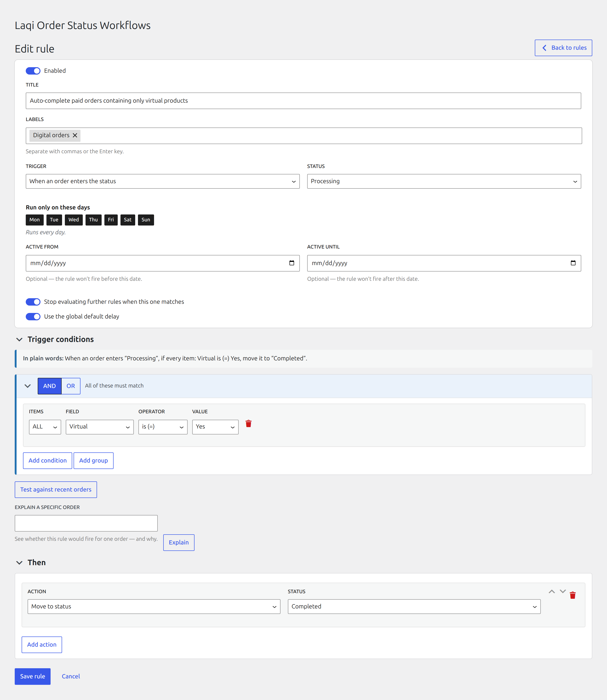
Task: Open the Active From calendar picker
Action: click(x=292, y=263)
